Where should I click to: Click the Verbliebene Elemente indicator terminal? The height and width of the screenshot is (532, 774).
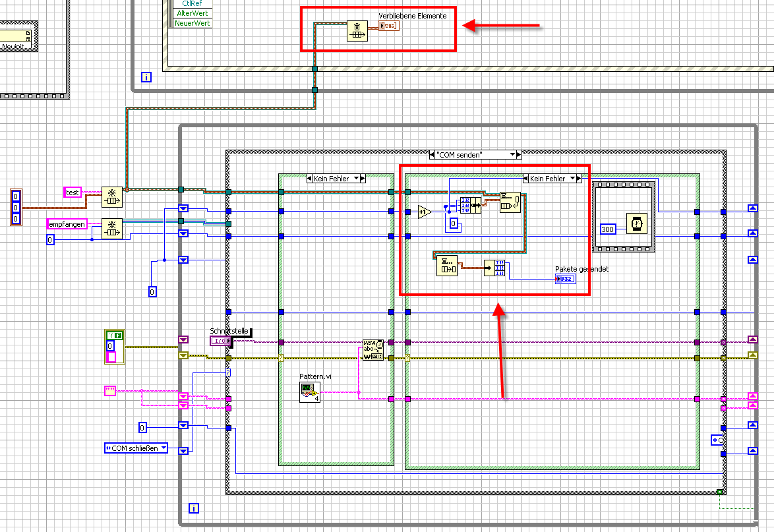point(389,26)
